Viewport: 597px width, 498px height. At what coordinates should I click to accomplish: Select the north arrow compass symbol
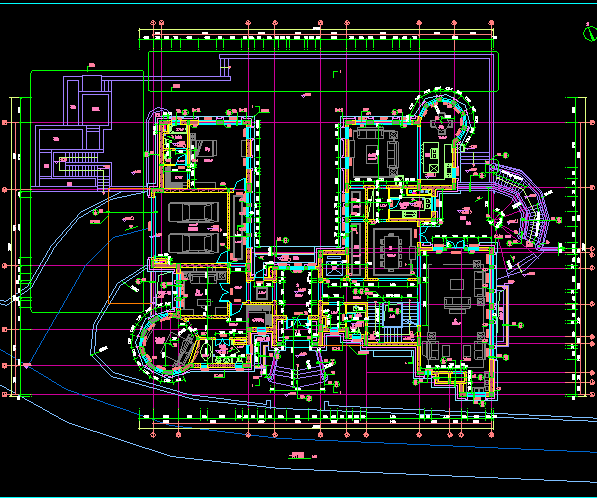click(x=590, y=33)
